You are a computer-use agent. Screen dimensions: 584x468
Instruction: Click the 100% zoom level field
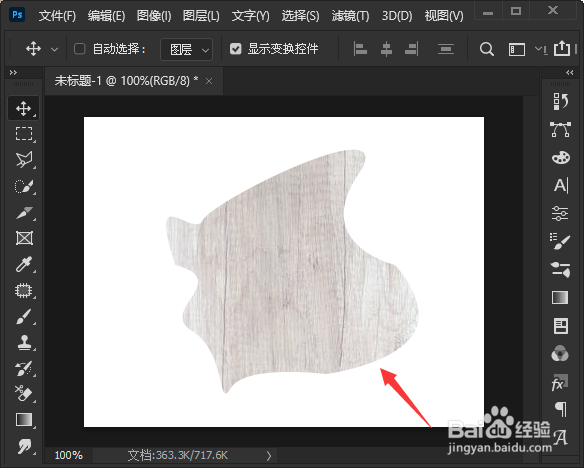[x=69, y=455]
